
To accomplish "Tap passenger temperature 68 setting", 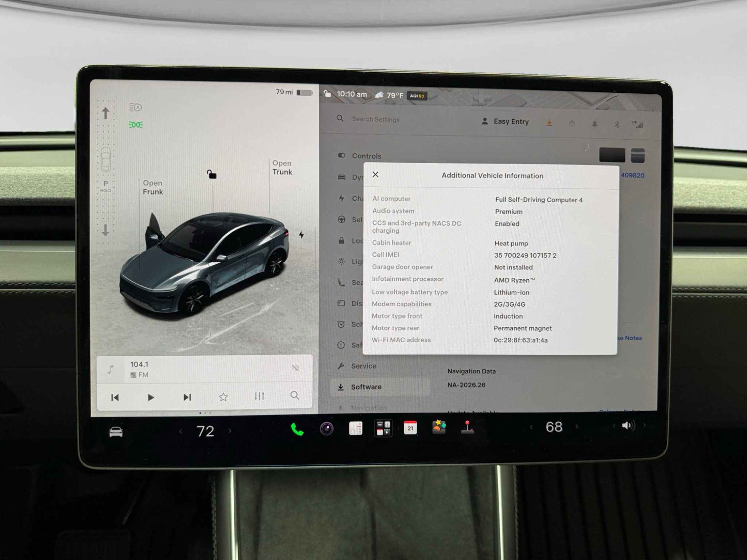I will tap(554, 427).
